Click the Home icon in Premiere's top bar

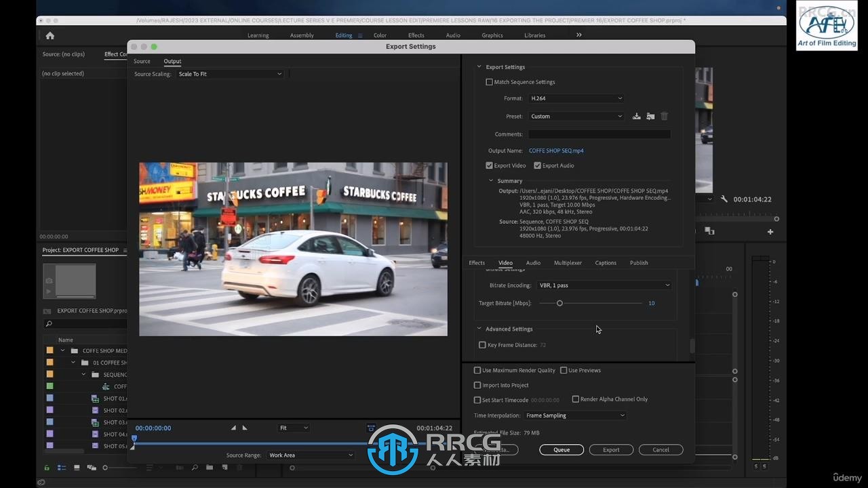pyautogui.click(x=50, y=35)
